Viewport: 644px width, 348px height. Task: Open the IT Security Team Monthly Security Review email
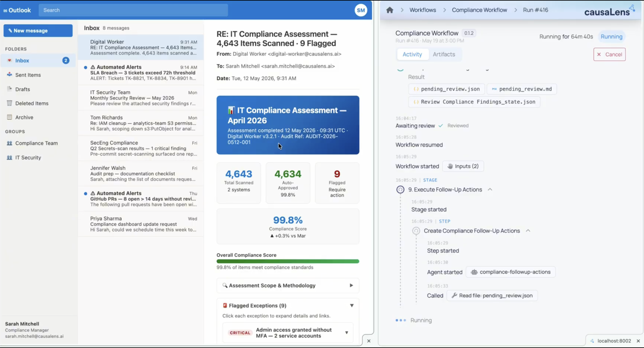pyautogui.click(x=141, y=98)
